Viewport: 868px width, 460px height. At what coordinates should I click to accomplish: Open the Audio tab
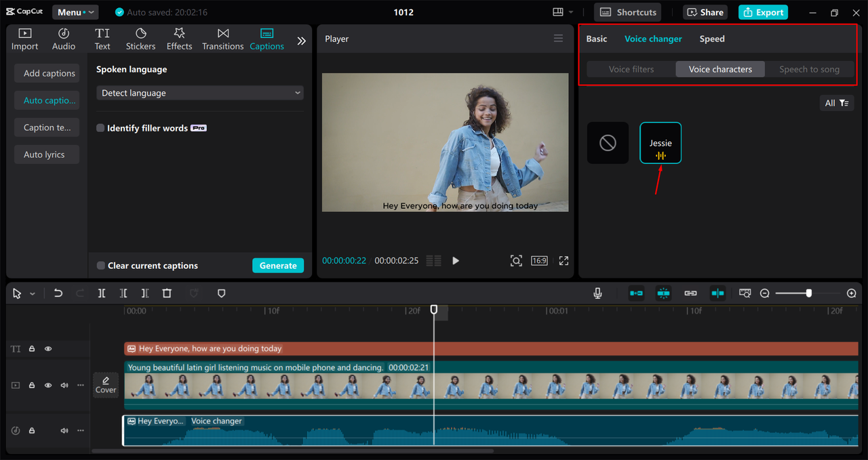[64, 39]
